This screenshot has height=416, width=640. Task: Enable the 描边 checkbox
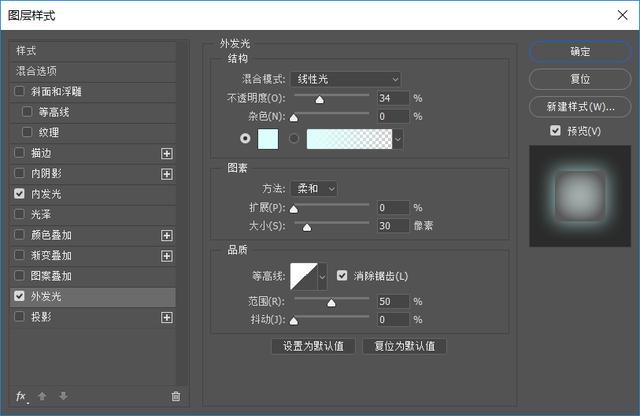[19, 153]
